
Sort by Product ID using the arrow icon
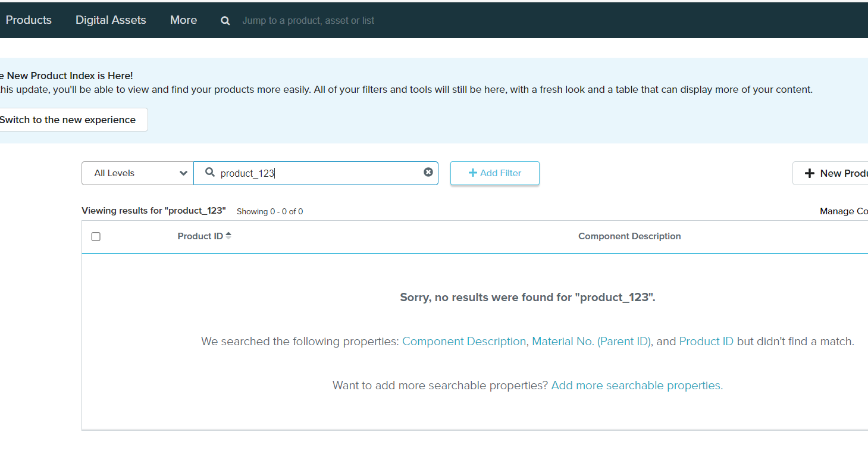(228, 236)
